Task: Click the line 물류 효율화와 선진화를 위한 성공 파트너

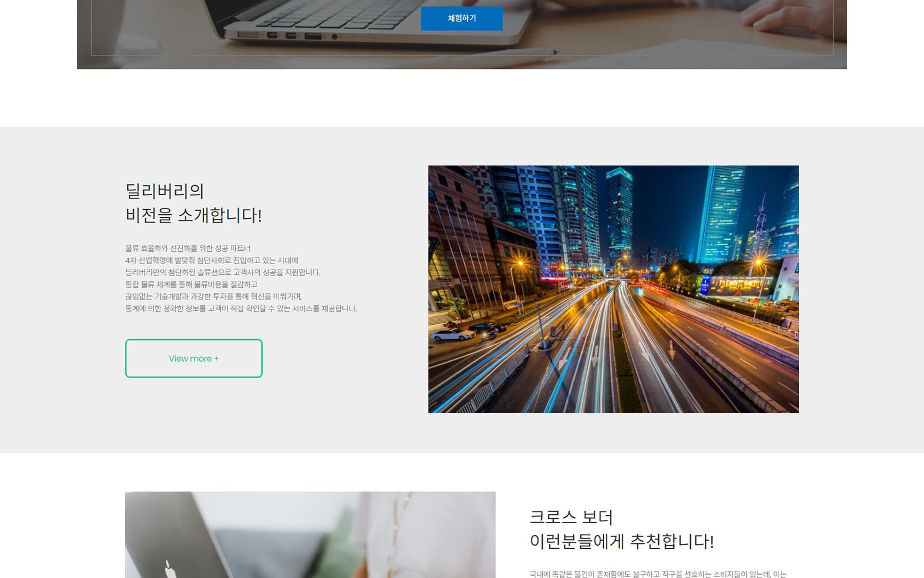Action: coord(188,248)
